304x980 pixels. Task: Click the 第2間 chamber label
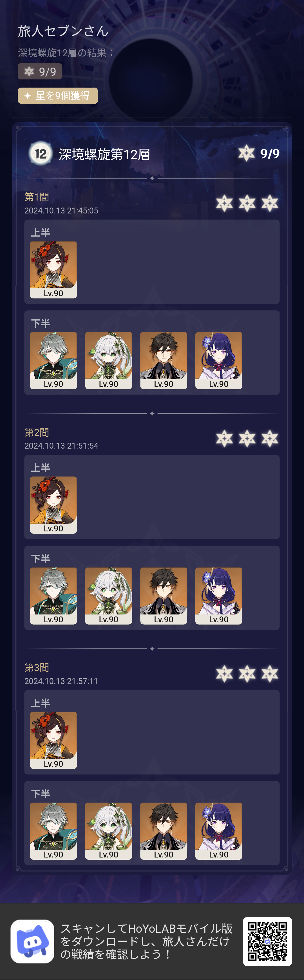37,432
